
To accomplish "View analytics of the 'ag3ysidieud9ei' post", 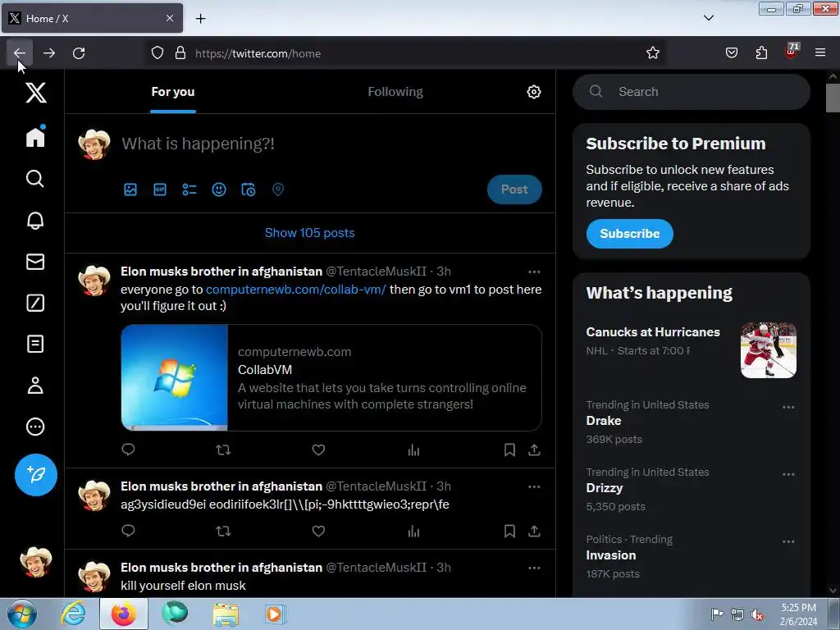I will [413, 531].
